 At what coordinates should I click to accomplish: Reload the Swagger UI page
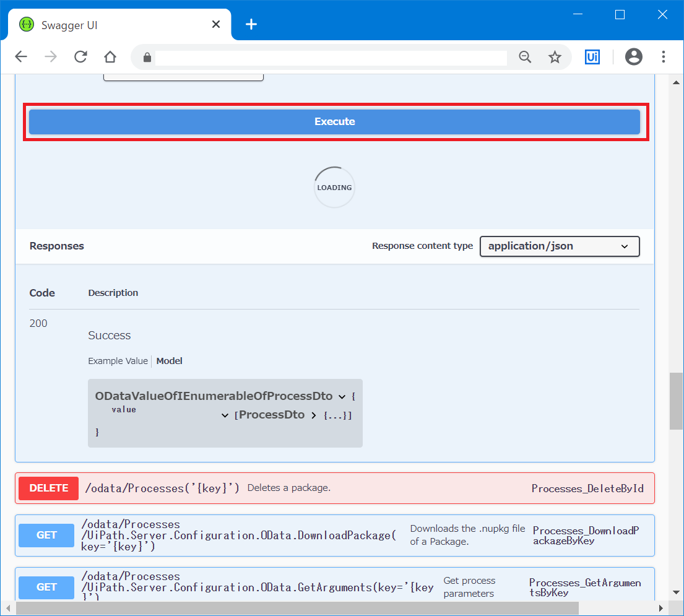click(80, 57)
